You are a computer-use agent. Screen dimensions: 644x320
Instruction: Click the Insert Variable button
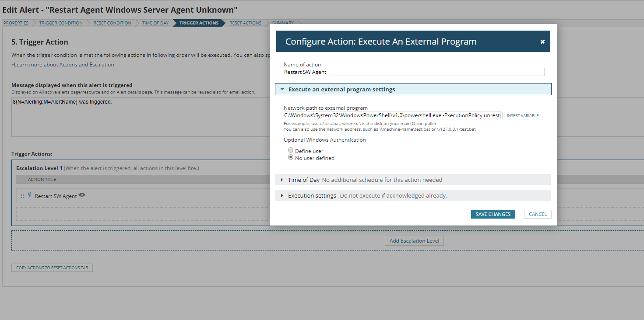pos(522,115)
